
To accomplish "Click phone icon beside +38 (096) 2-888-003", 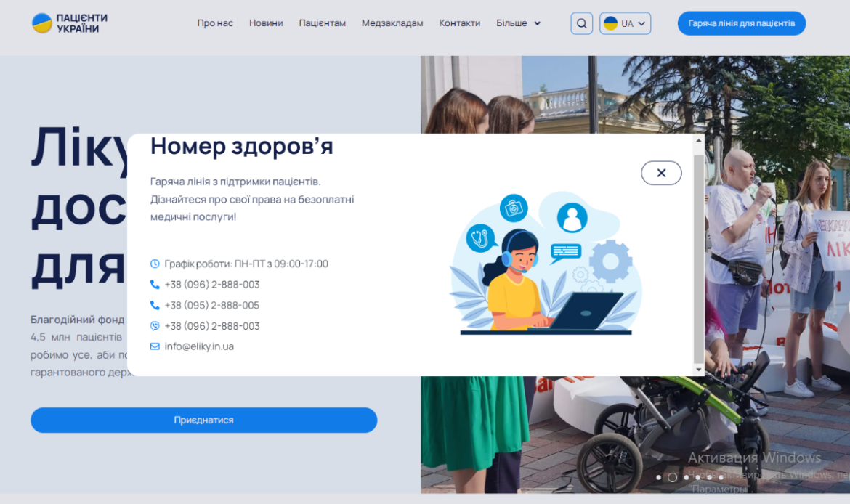I will tap(155, 285).
